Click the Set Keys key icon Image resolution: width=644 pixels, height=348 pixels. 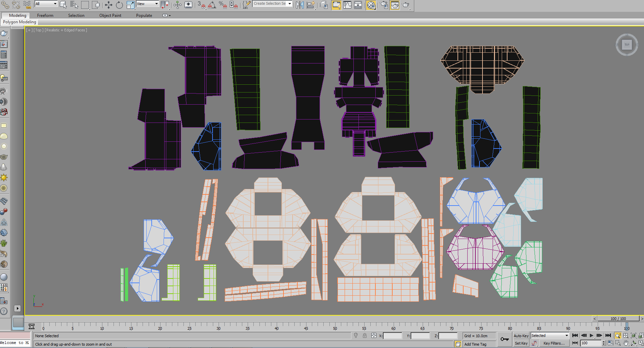505,339
